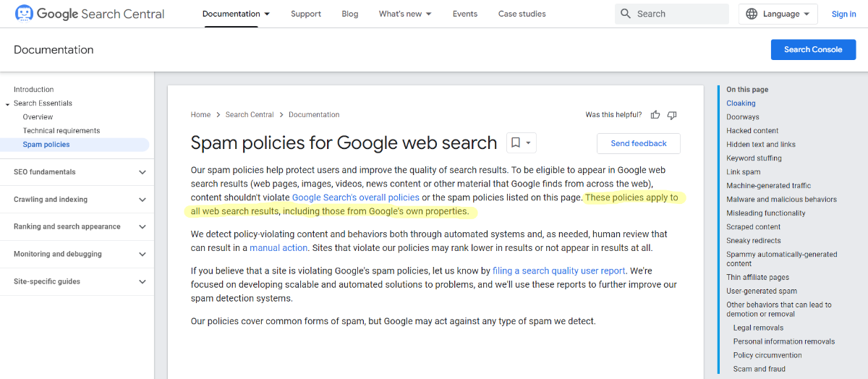Focus the Search input field
868x379 pixels.
[672, 14]
